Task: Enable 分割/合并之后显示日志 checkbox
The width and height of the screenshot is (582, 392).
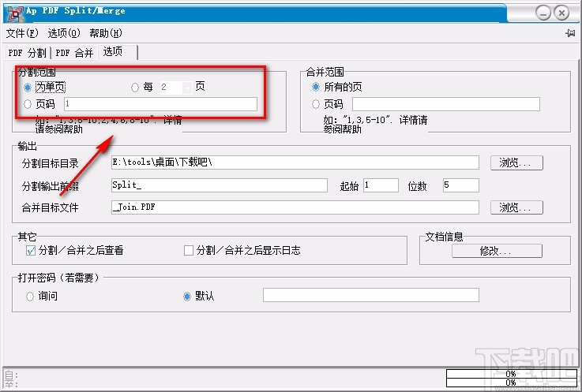Action: coord(189,251)
